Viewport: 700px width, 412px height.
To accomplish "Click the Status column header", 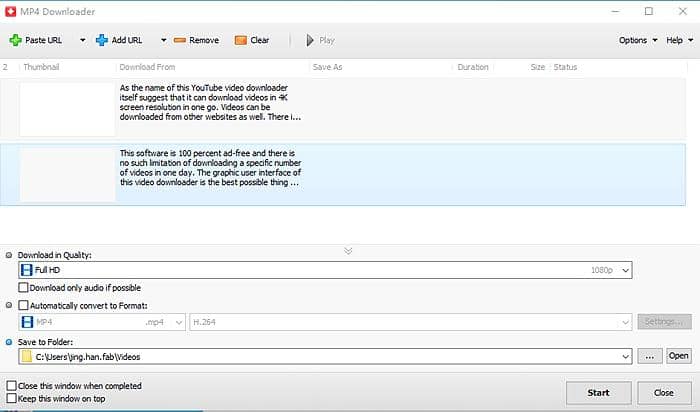I will 565,67.
